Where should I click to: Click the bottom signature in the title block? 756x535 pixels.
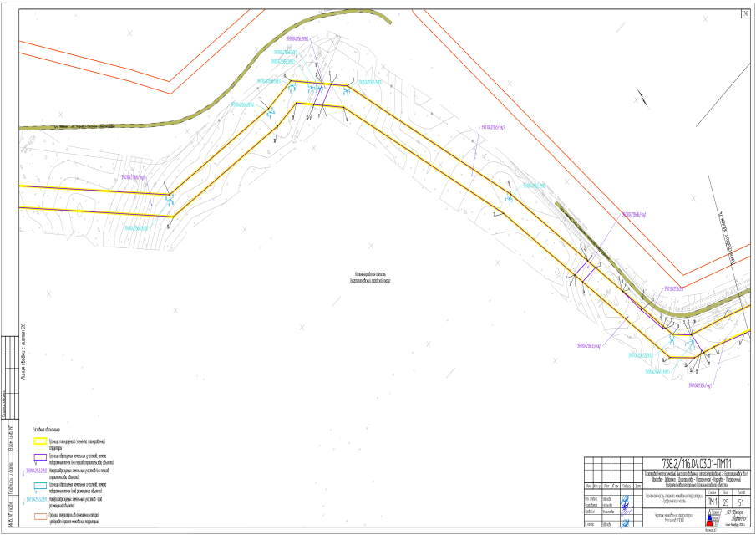[x=624, y=524]
